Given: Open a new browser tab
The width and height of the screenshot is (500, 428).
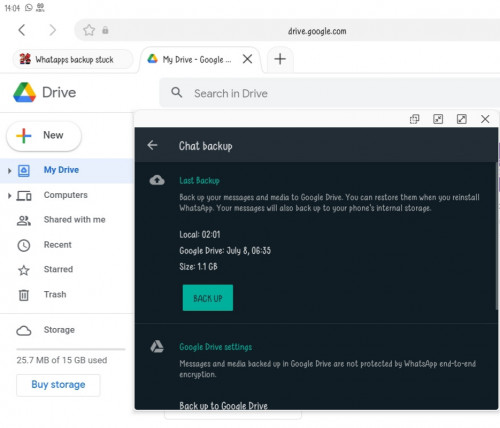Looking at the screenshot, I should point(280,59).
